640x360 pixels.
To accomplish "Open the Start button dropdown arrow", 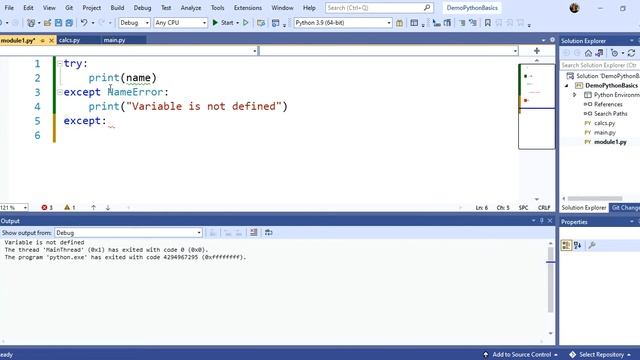I will 238,23.
